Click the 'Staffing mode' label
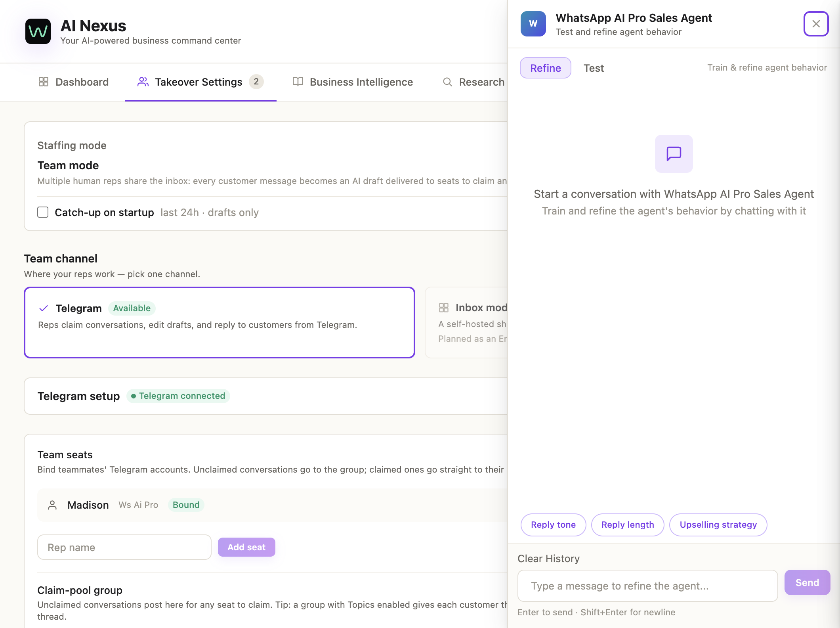Screen dimensions: 840x628 pos(72,146)
